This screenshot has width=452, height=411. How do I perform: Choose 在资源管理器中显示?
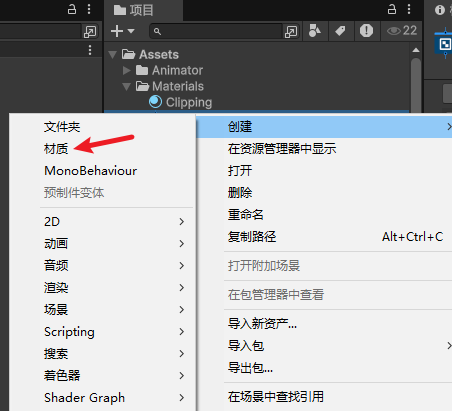282,149
